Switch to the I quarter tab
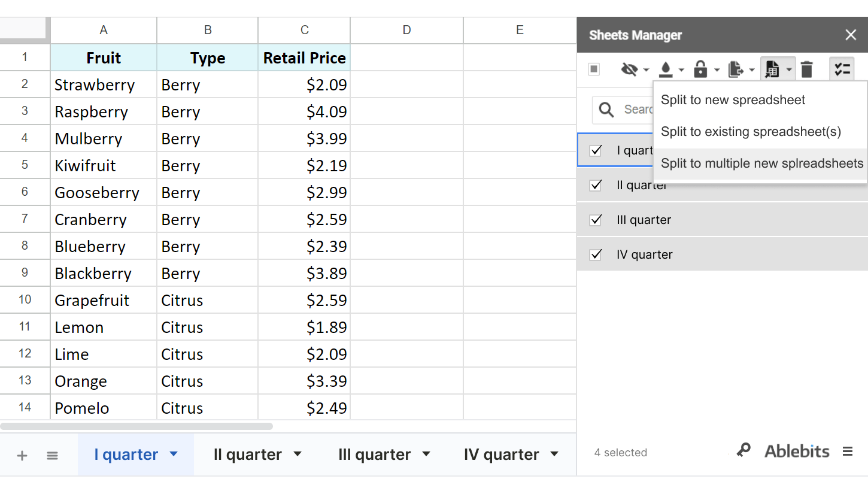This screenshot has width=868, height=491. pyautogui.click(x=126, y=454)
